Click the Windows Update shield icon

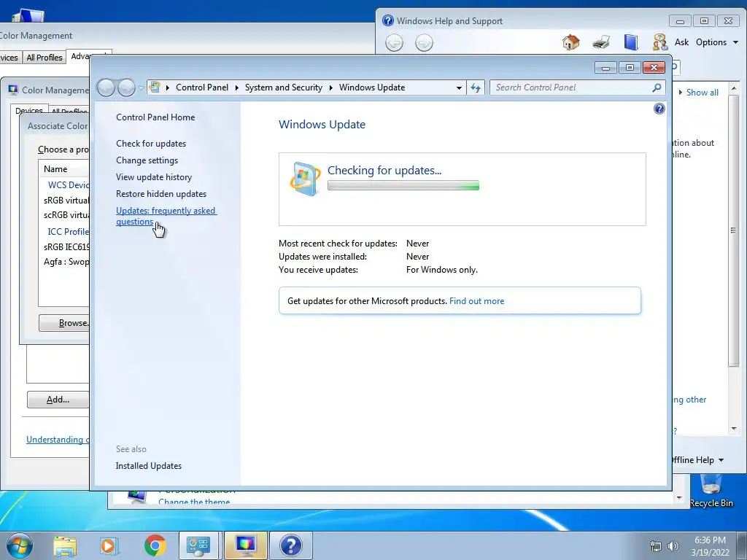click(305, 179)
